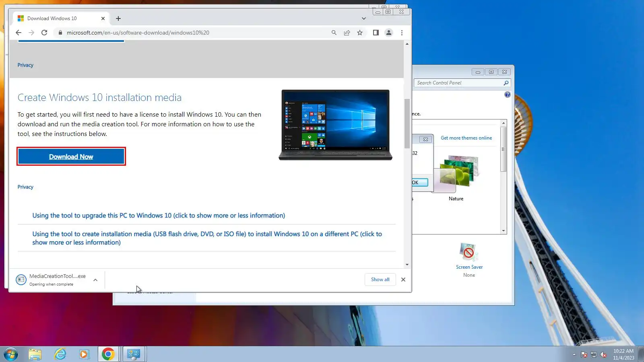Open Chrome side panel icon
Viewport: 644px width, 362px height.
(x=376, y=33)
